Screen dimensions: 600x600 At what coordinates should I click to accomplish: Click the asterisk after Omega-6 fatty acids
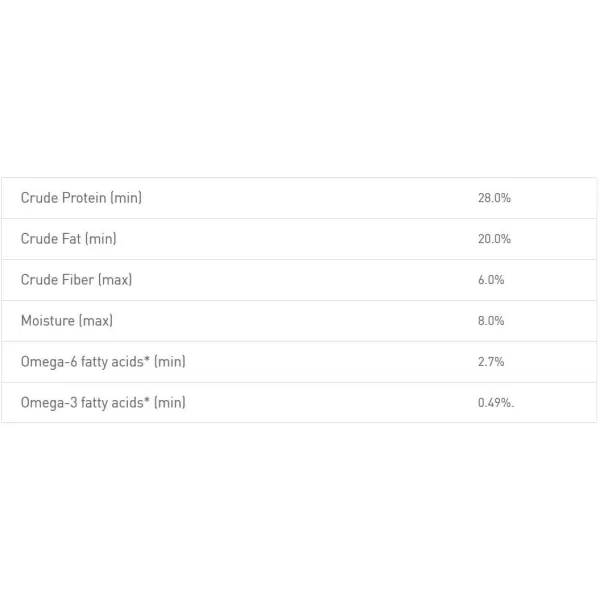[147, 359]
